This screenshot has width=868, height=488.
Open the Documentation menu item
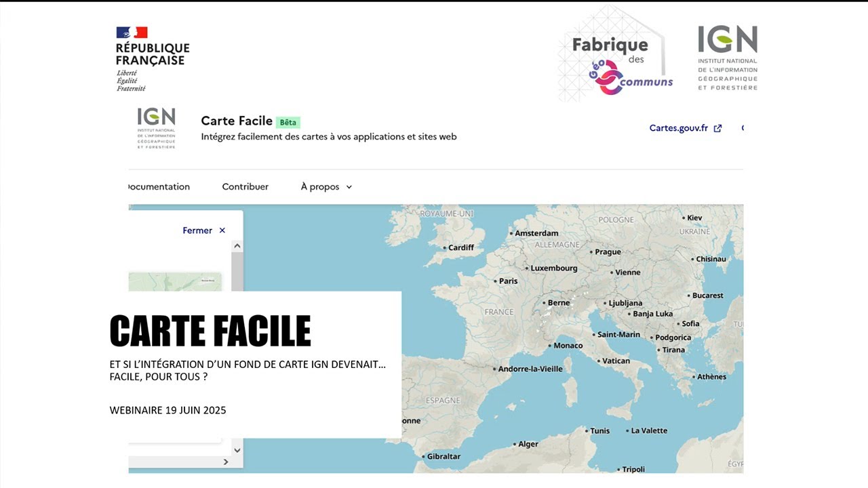click(x=159, y=186)
